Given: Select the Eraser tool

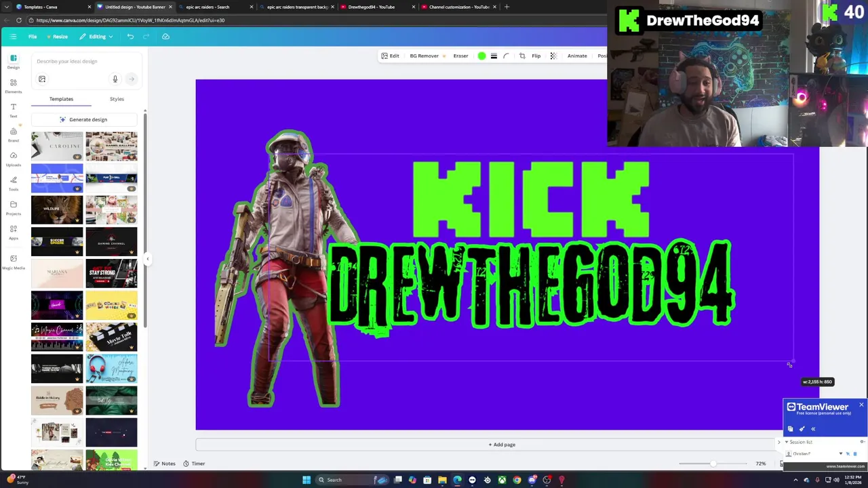Looking at the screenshot, I should point(460,56).
